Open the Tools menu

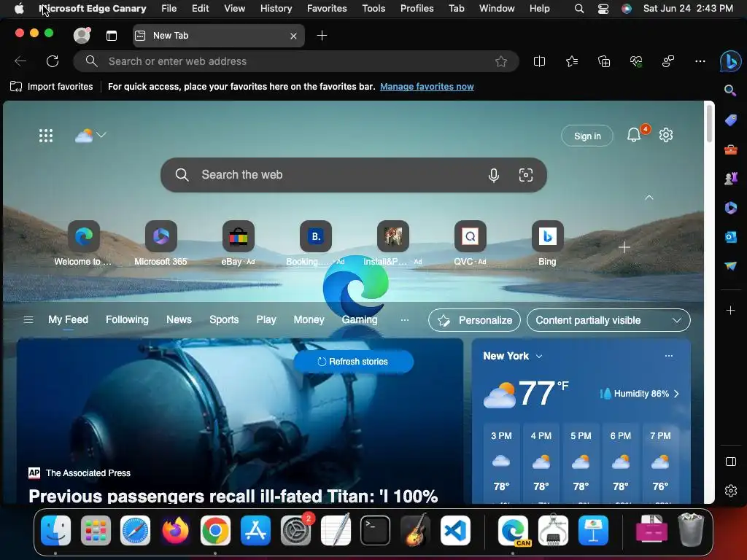373,9
